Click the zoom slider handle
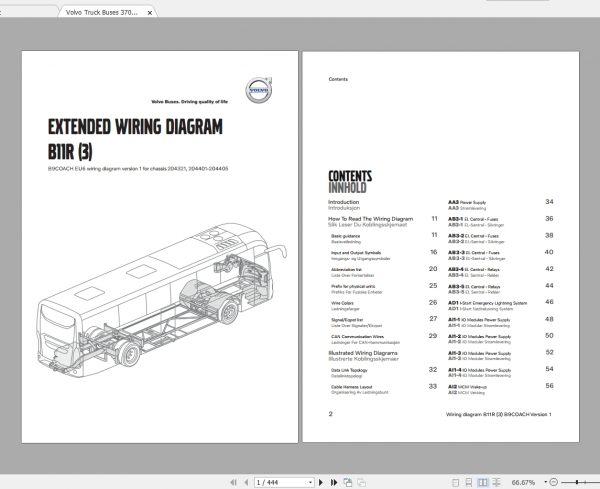Image resolution: width=600 pixels, height=489 pixels. 577,482
